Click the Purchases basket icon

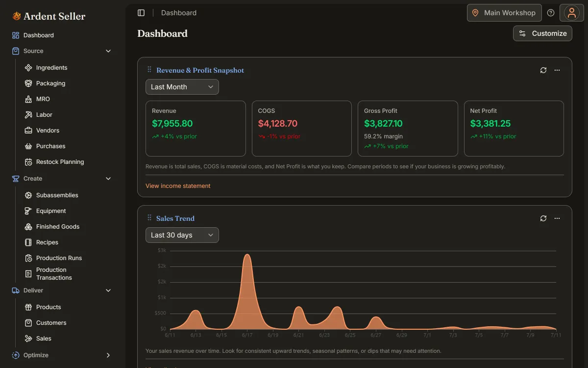(28, 146)
